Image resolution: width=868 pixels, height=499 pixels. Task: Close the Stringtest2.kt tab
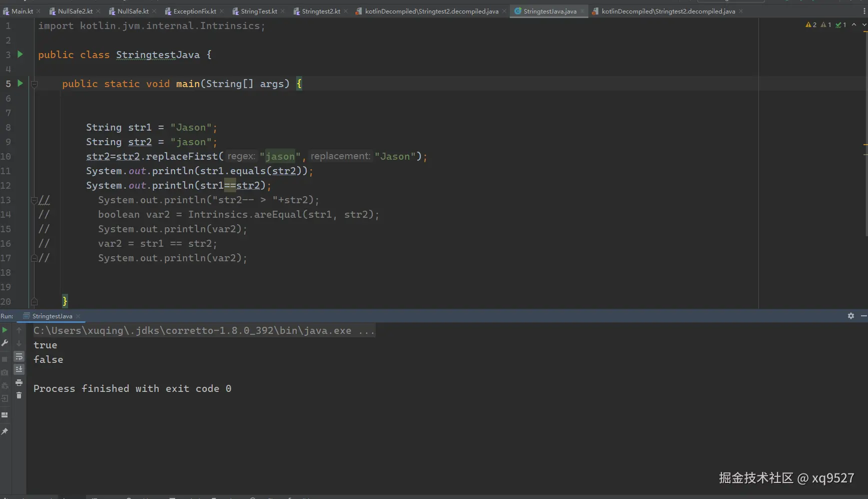[346, 11]
